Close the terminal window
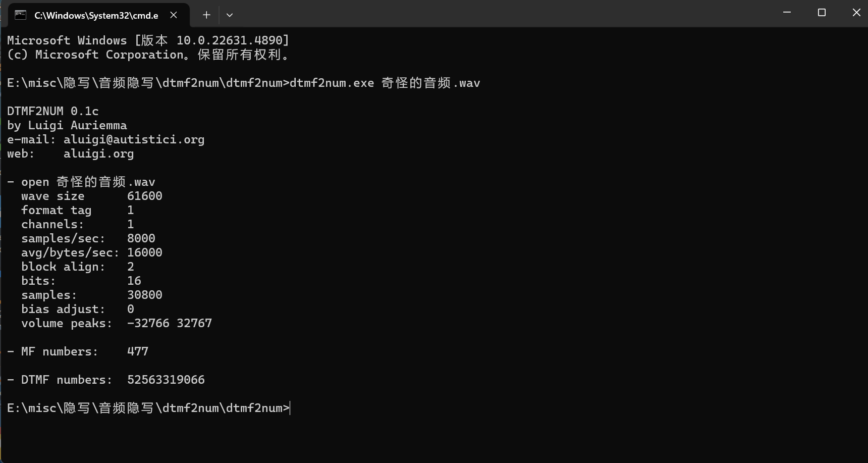Image resolution: width=868 pixels, height=463 pixels. (856, 13)
